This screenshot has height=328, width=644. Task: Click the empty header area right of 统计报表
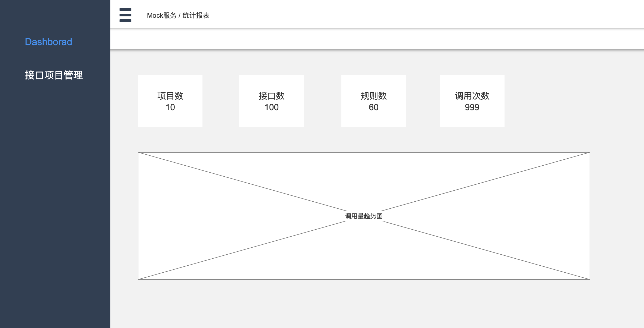pyautogui.click(x=404, y=15)
